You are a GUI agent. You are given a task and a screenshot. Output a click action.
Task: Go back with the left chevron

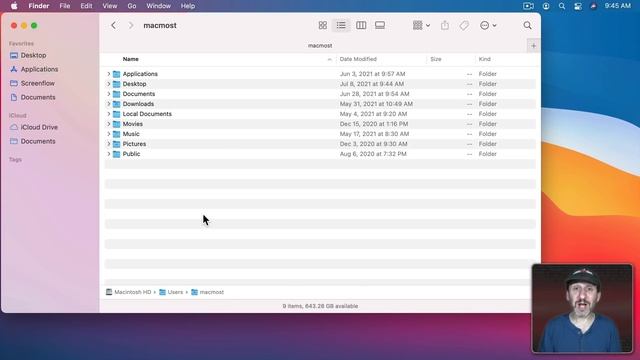click(x=113, y=25)
